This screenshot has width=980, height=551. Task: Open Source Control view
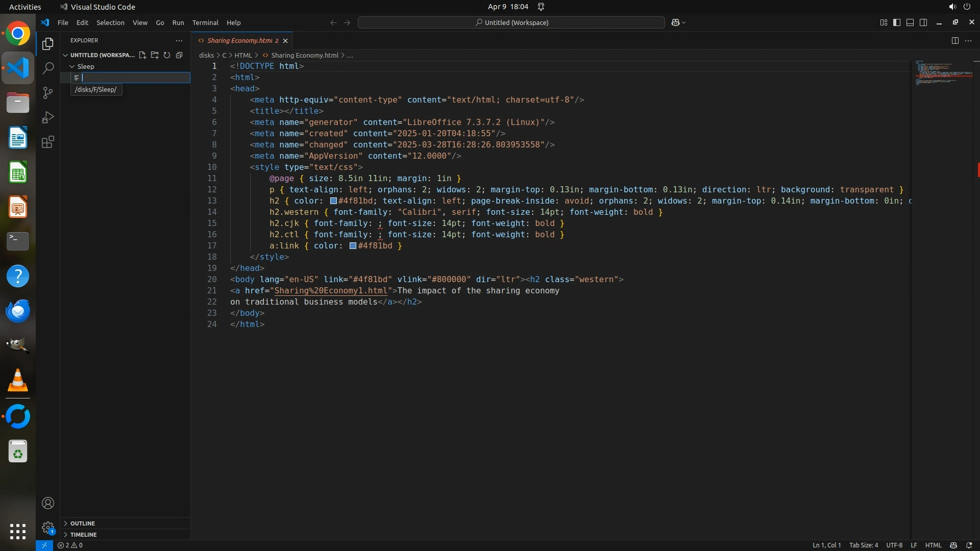[48, 93]
